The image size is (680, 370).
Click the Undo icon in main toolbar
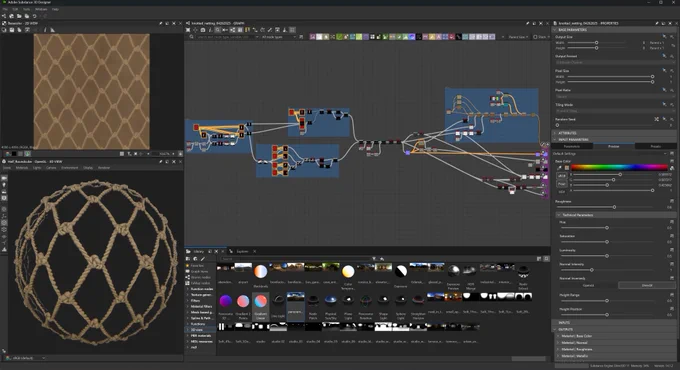(34, 16)
